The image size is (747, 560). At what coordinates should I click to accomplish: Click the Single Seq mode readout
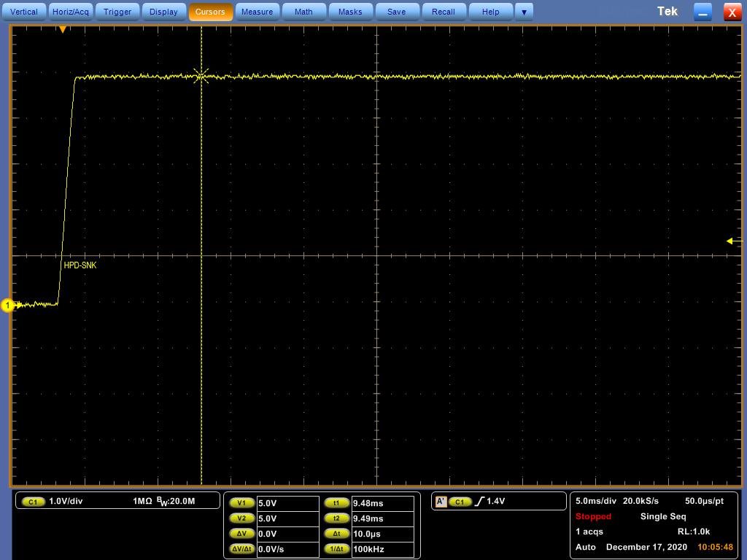point(663,516)
